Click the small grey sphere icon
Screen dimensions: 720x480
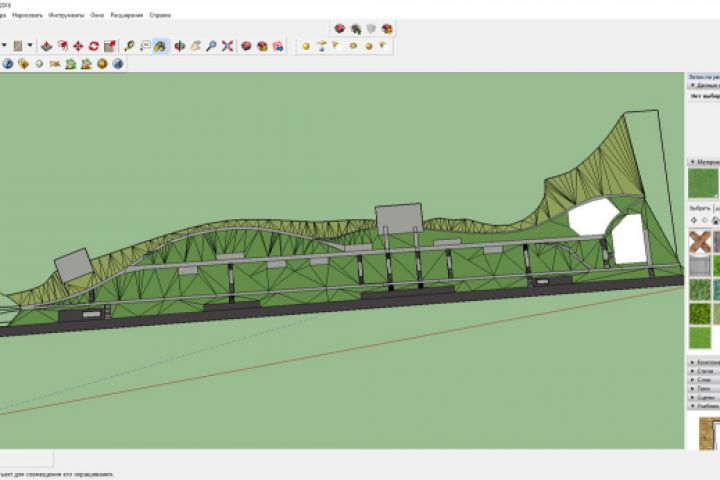(39, 64)
